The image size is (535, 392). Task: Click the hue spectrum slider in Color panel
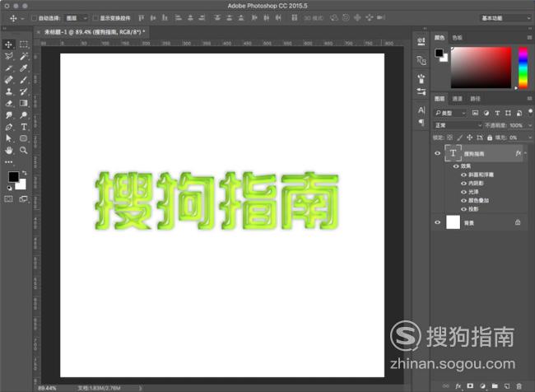coord(523,68)
